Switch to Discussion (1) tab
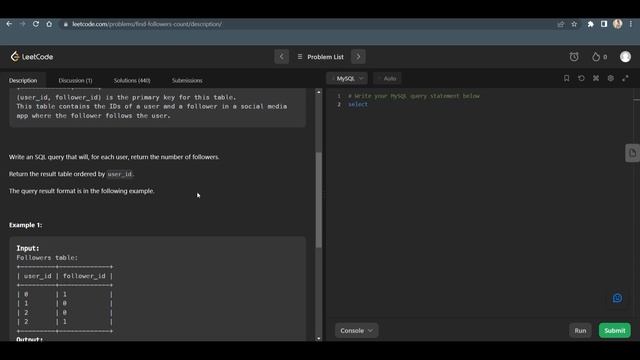This screenshot has width=640, height=360. (75, 80)
